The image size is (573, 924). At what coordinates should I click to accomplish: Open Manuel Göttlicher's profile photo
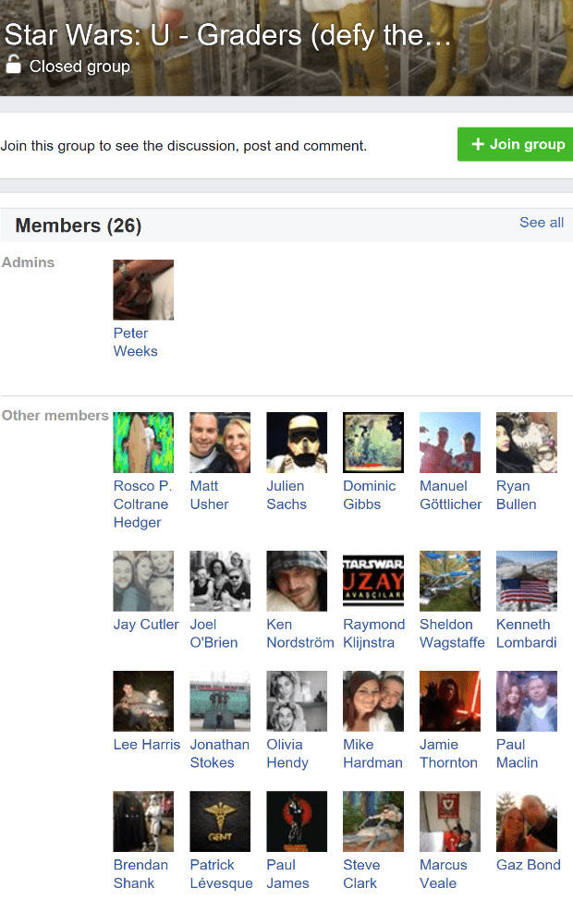(x=450, y=443)
